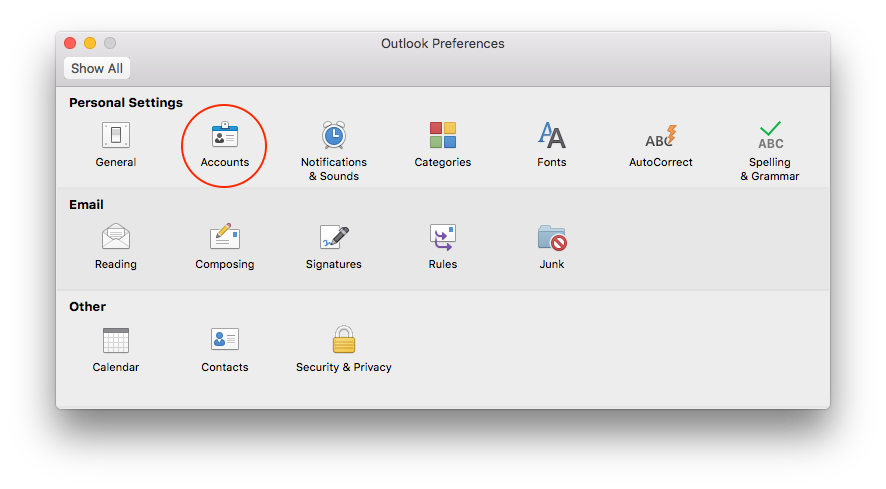Close the Outlook Preferences window
886x489 pixels.
70,43
